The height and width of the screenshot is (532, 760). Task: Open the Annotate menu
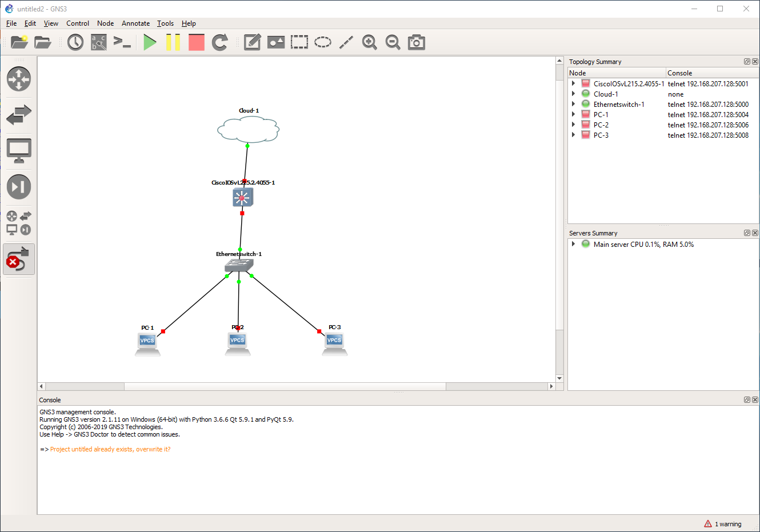click(x=135, y=23)
